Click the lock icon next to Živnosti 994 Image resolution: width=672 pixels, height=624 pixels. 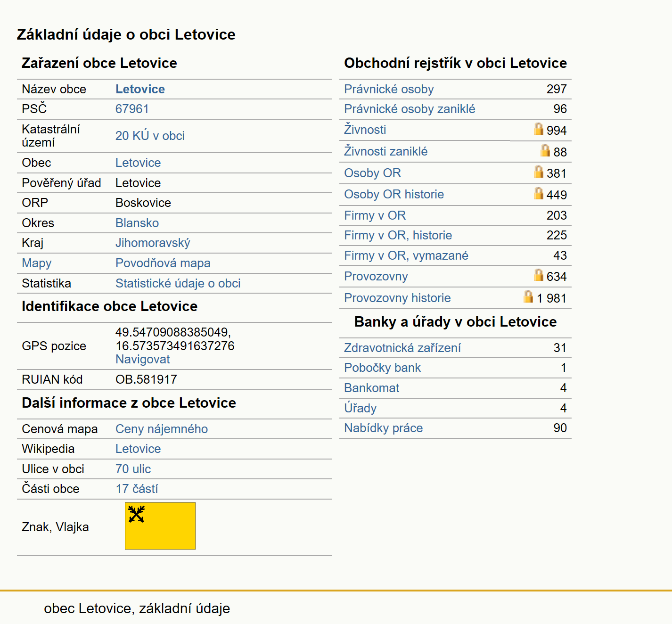(x=539, y=129)
